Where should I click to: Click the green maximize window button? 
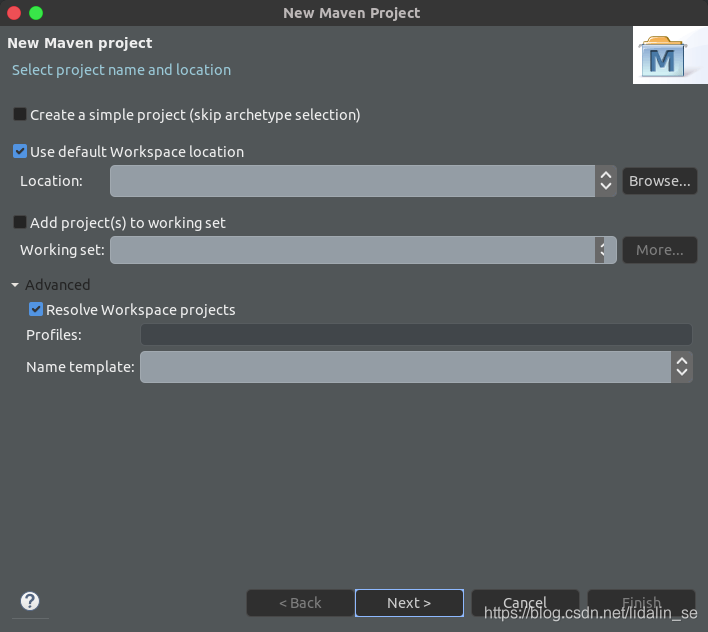coord(36,13)
